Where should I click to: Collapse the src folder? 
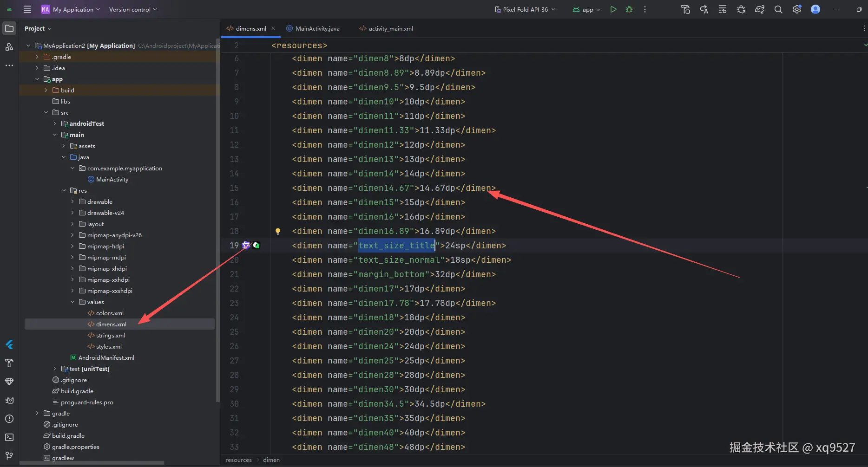pyautogui.click(x=46, y=112)
